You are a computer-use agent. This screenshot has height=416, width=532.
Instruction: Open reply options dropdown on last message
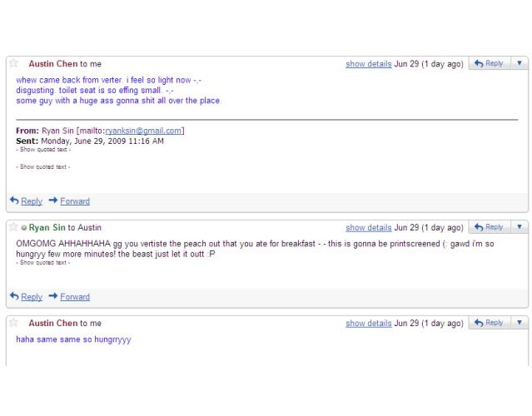click(519, 323)
